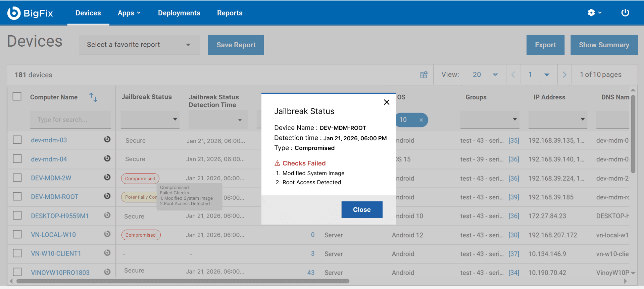The height and width of the screenshot is (289, 644).
Task: Open the View count dropdown
Action: (485, 75)
